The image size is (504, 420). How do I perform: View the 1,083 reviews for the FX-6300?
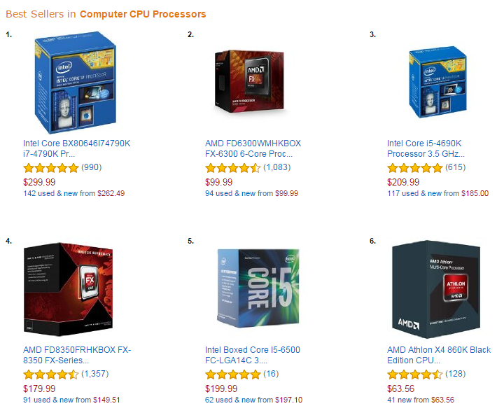276,167
